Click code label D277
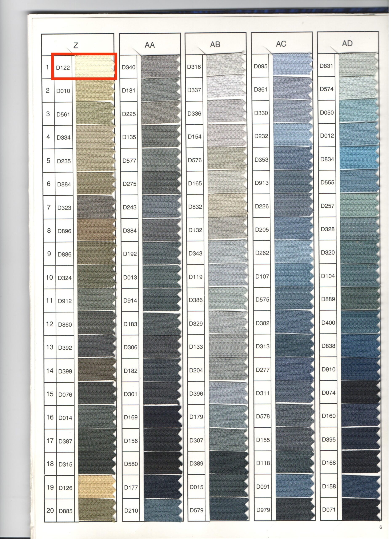Viewport: 392px width, 539px height. point(263,370)
